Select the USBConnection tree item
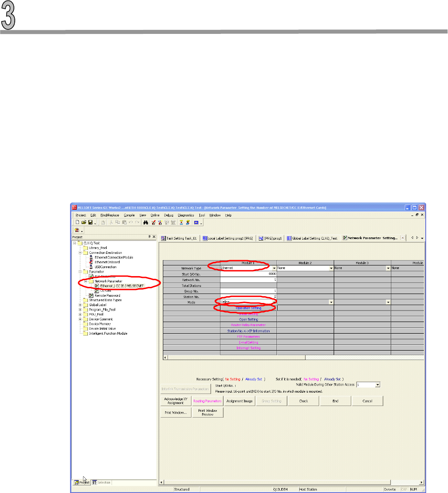This screenshot has width=448, height=493. pyautogui.click(x=106, y=267)
